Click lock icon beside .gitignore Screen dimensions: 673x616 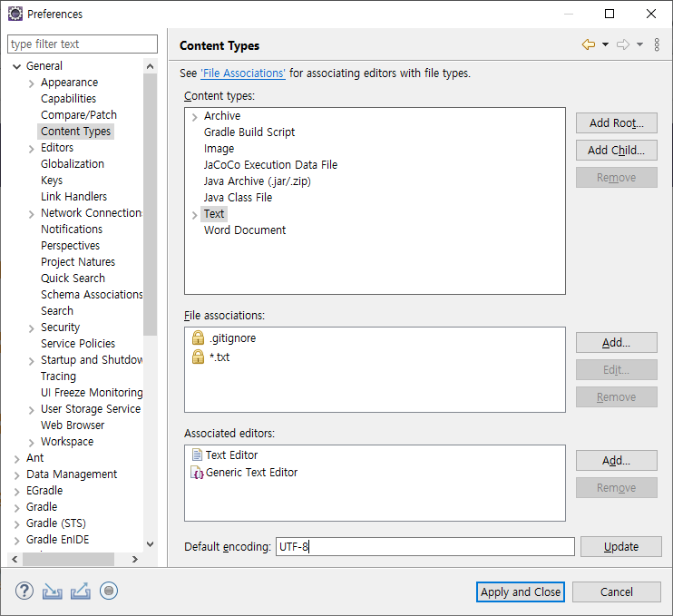198,337
